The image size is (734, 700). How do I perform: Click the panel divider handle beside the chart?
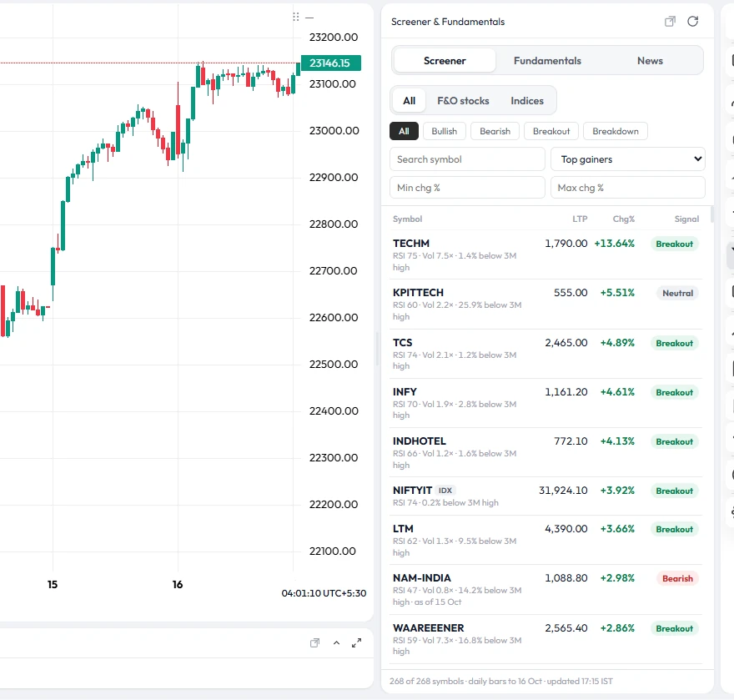pyautogui.click(x=377, y=349)
